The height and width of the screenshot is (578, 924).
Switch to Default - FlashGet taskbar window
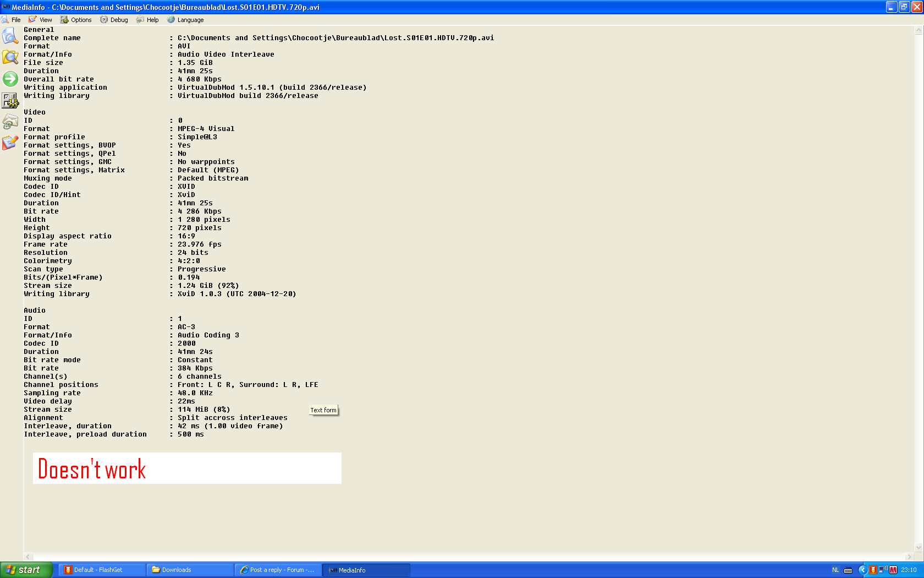102,570
